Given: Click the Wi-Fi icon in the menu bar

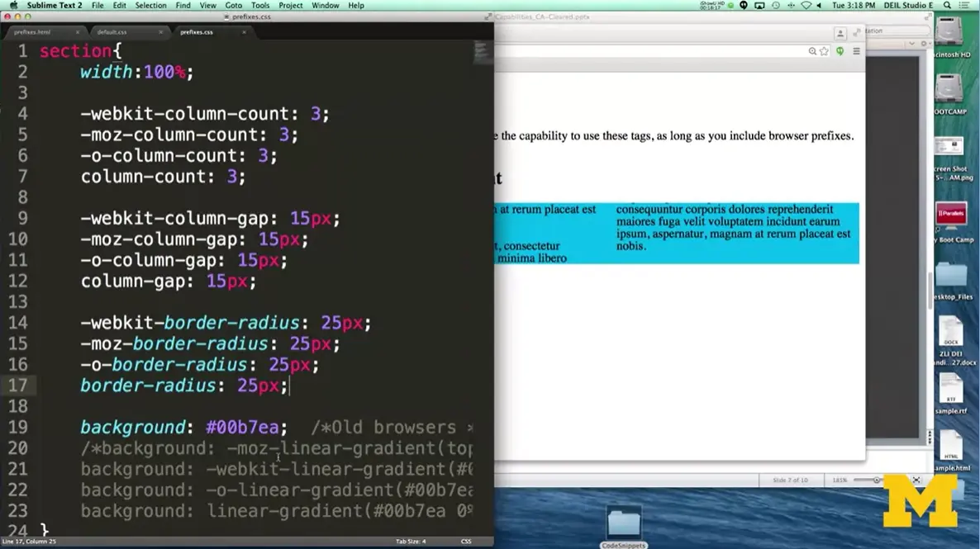Looking at the screenshot, I should pyautogui.click(x=806, y=5).
